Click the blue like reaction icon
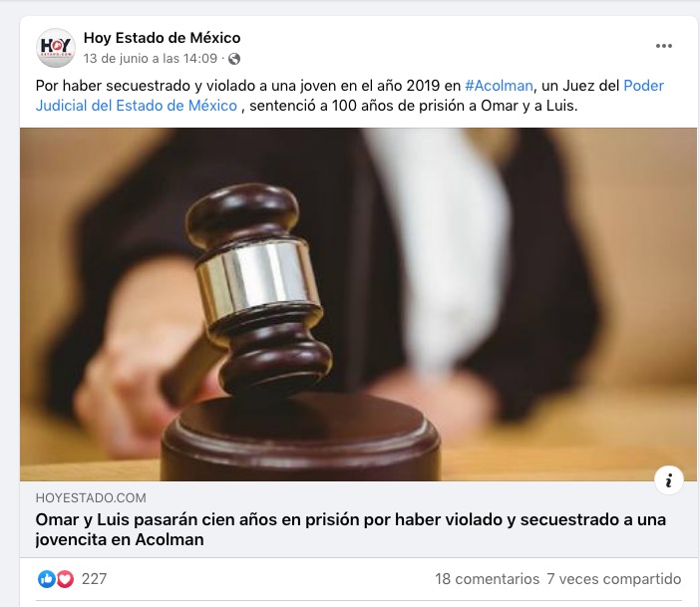This screenshot has height=607, width=700. (x=47, y=579)
